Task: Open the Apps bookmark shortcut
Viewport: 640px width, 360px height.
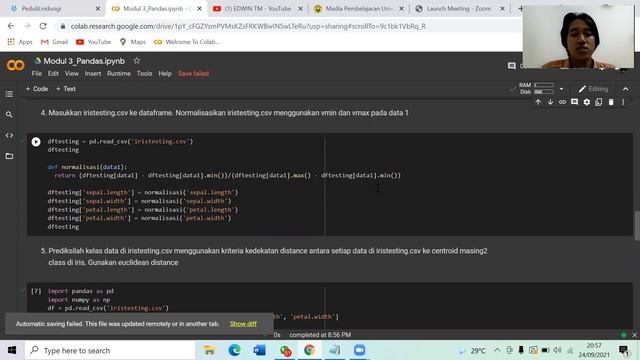Action: coord(20,42)
